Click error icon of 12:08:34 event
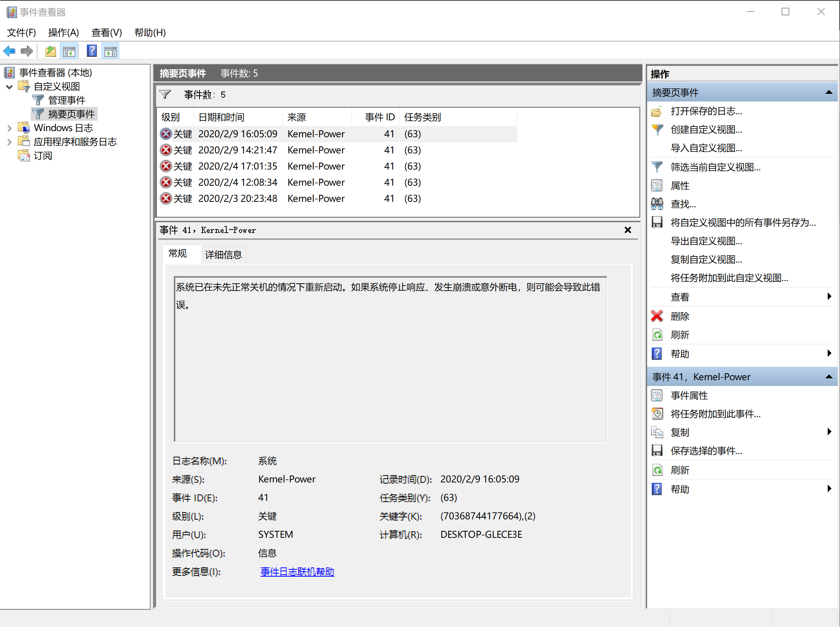840x627 pixels. click(x=166, y=182)
